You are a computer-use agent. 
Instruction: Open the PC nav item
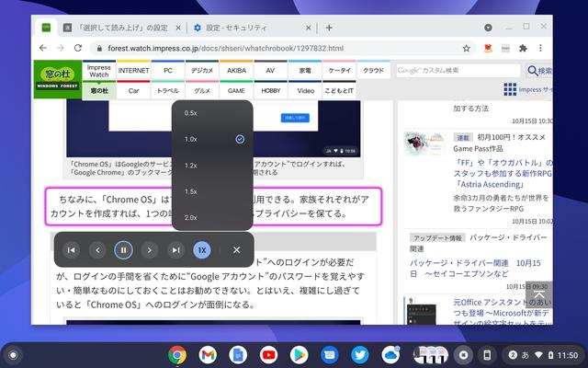[x=168, y=71]
